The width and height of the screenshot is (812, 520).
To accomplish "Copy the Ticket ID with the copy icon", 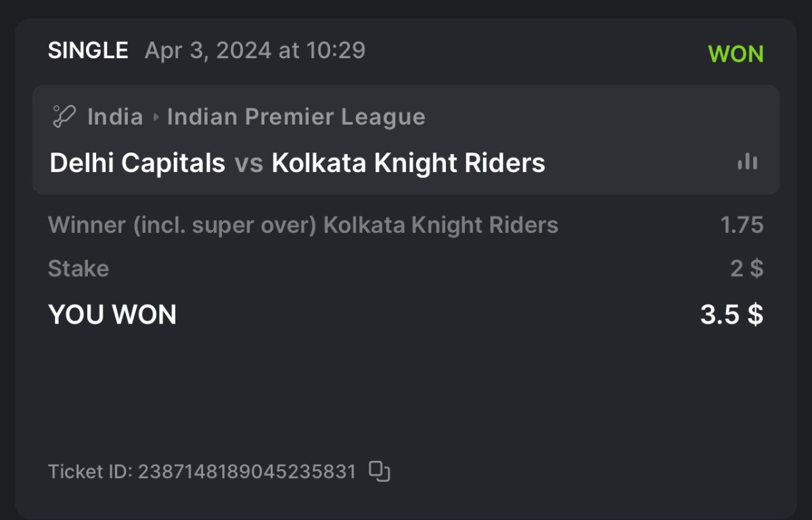I will point(380,471).
